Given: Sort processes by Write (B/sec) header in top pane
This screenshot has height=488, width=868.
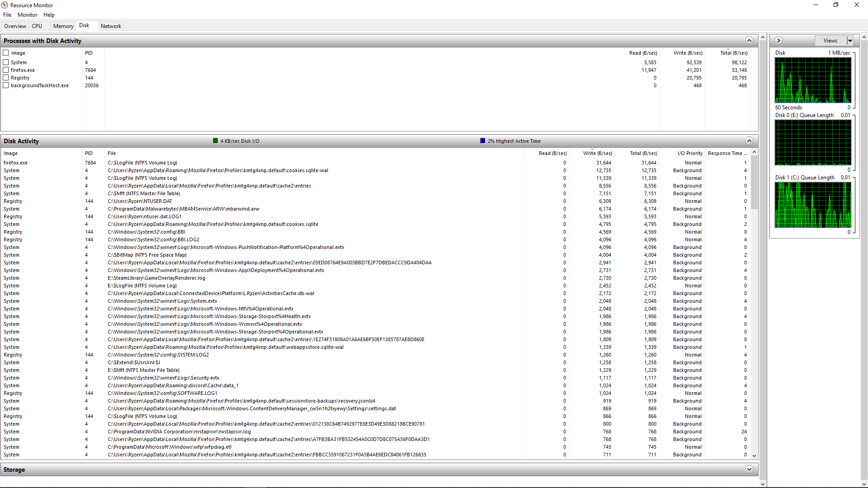Looking at the screenshot, I should click(683, 53).
